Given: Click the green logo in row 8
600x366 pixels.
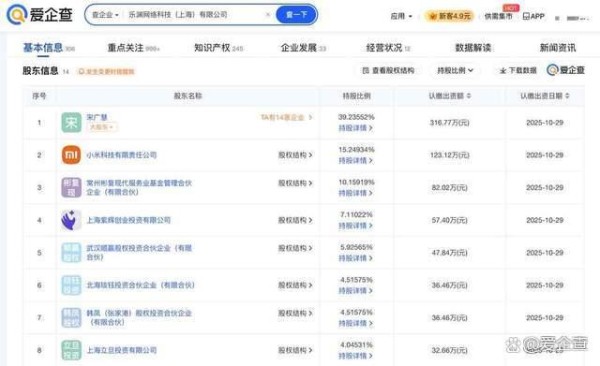Looking at the screenshot, I should [71, 350].
